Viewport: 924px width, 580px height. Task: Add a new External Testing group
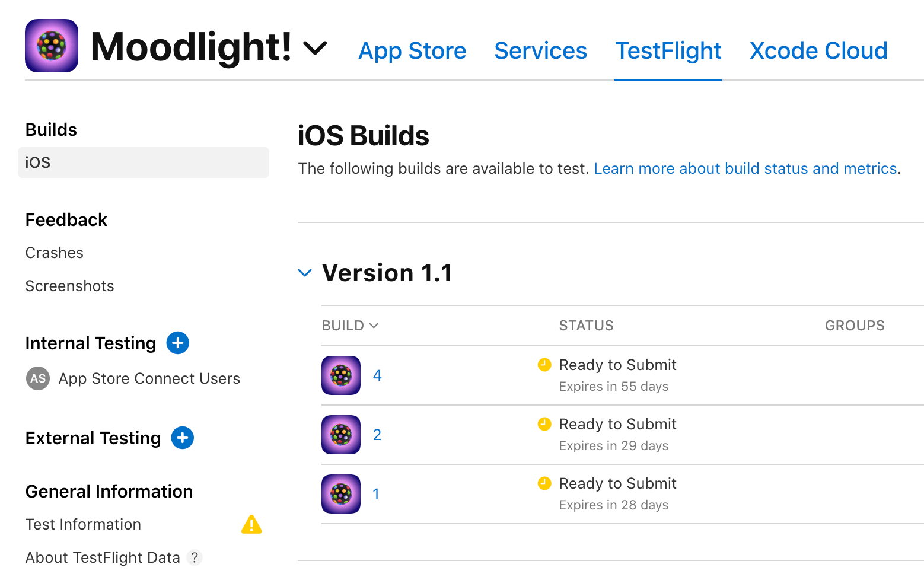click(182, 438)
